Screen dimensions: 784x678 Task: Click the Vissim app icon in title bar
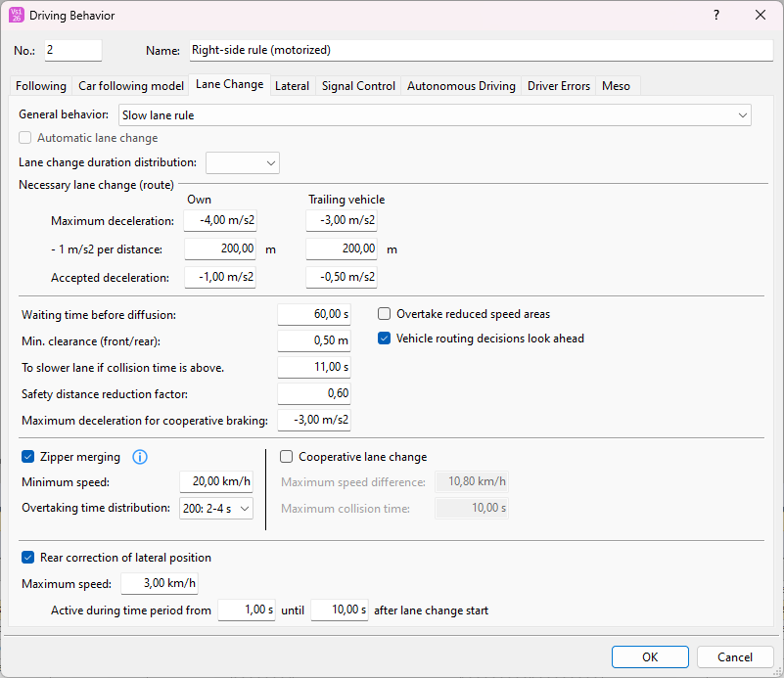coord(16,15)
